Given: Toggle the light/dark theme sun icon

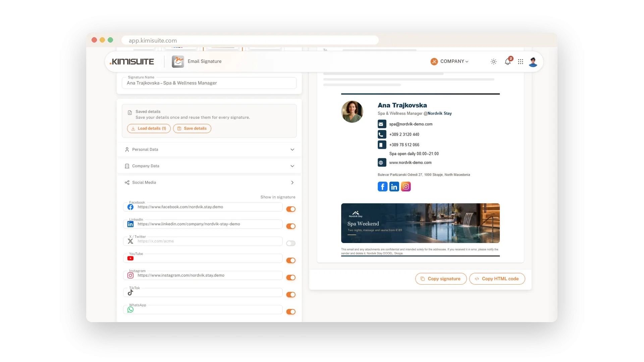Looking at the screenshot, I should 493,62.
